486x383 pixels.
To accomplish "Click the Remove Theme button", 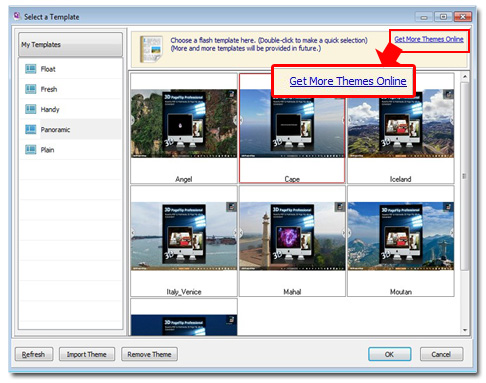I will (149, 354).
